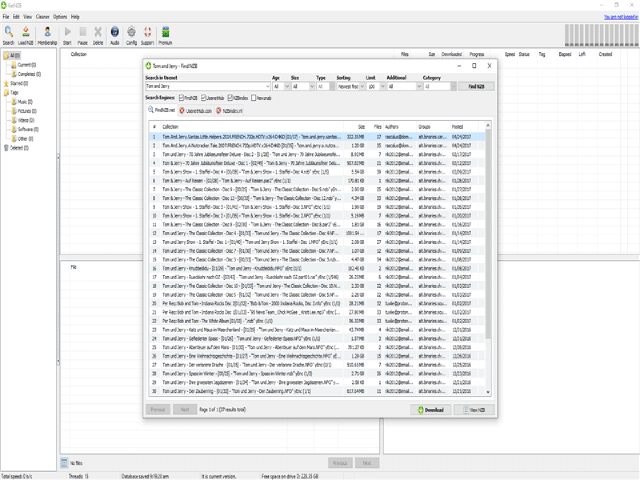Open Config gear in the toolbar
The height and width of the screenshot is (480, 640).
click(x=131, y=36)
